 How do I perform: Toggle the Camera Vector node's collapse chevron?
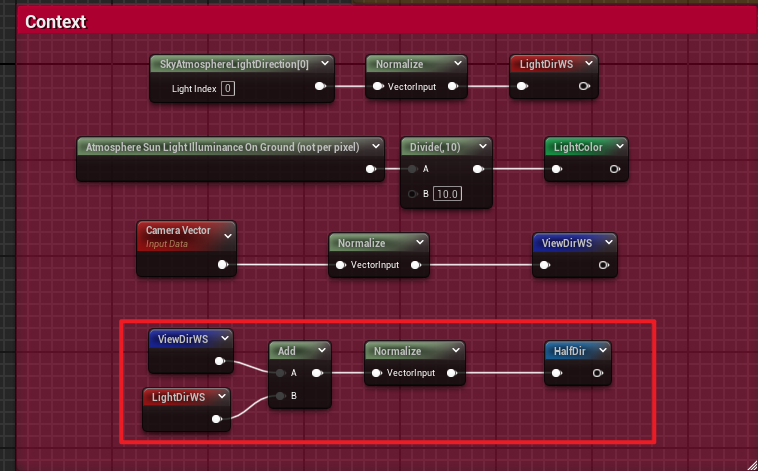coord(227,236)
